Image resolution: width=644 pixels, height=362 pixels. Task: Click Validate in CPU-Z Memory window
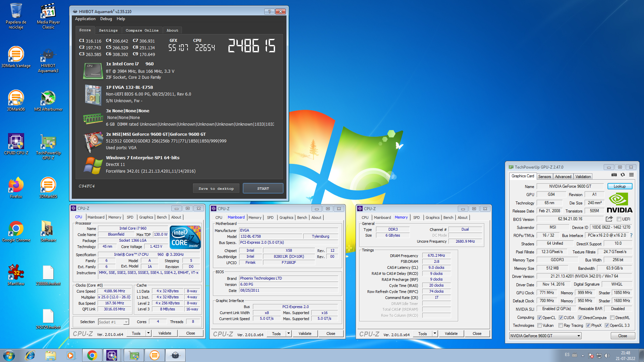tap(451, 334)
